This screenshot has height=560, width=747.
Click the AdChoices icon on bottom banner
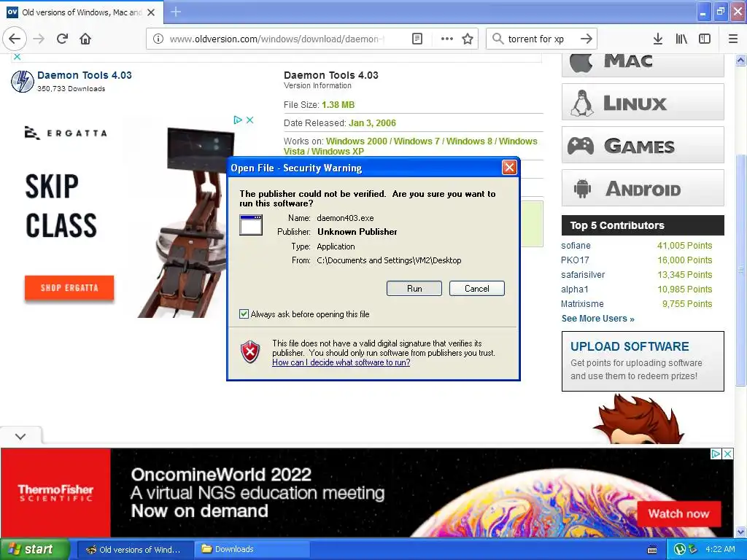(x=716, y=454)
